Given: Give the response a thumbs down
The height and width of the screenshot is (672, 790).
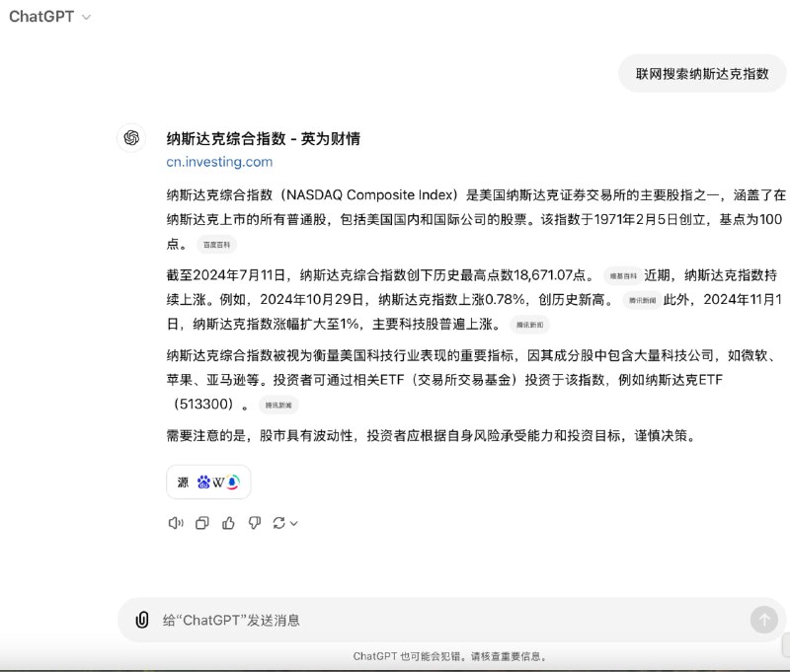Looking at the screenshot, I should [255, 523].
